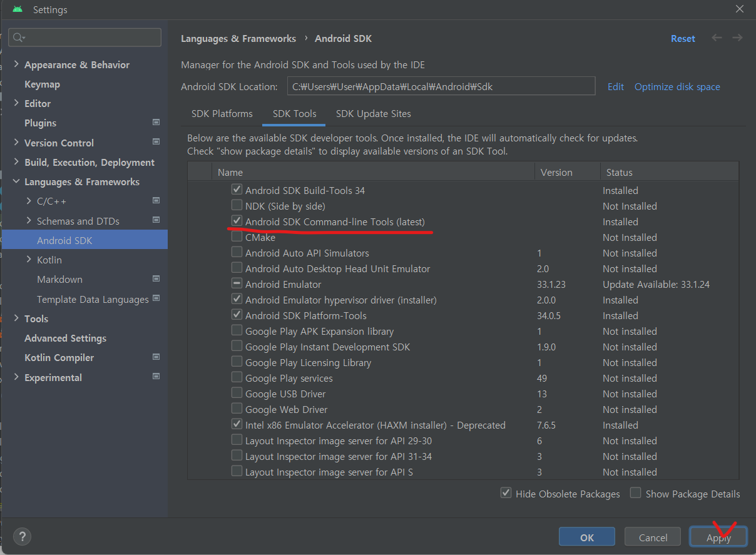Click the search magnifier icon
Viewport: 756px width, 555px height.
(19, 38)
